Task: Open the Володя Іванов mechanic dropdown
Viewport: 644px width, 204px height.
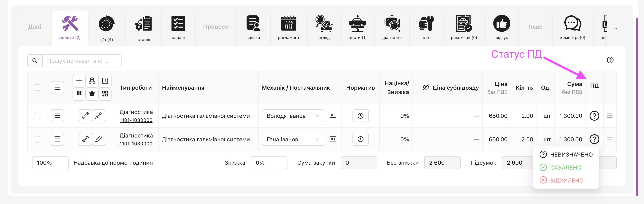Action: 293,116
